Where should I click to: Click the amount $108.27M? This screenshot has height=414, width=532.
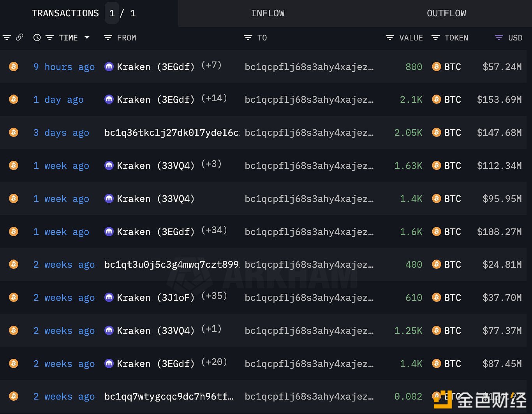coord(499,232)
